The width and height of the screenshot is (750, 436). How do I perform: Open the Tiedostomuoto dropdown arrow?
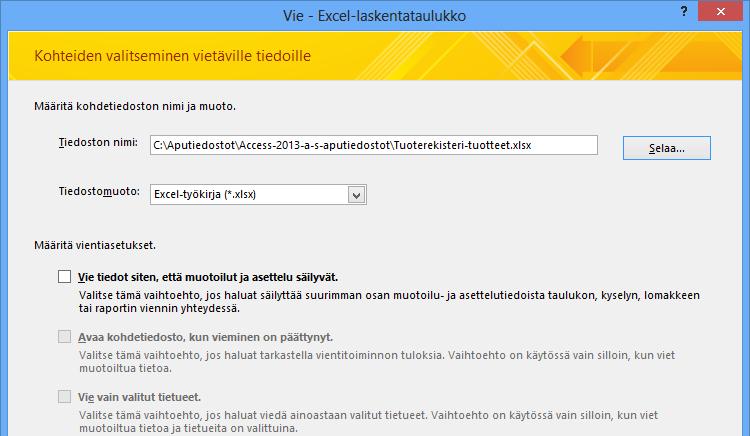(x=356, y=195)
